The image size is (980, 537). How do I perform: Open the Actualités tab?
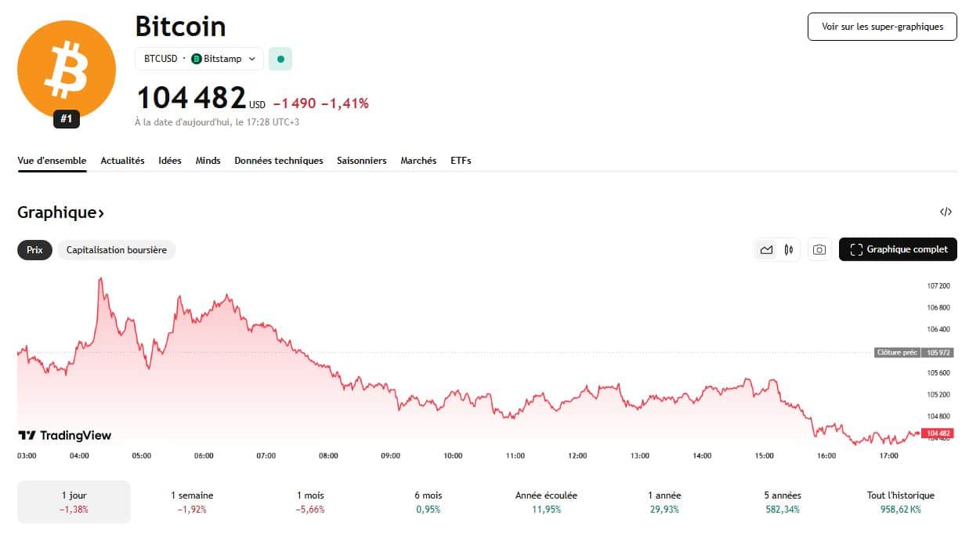[122, 161]
